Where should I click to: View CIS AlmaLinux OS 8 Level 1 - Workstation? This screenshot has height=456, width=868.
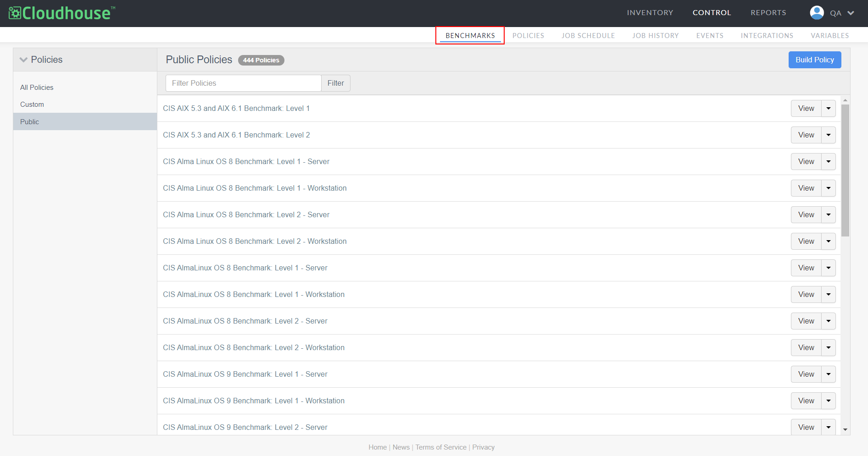point(806,295)
